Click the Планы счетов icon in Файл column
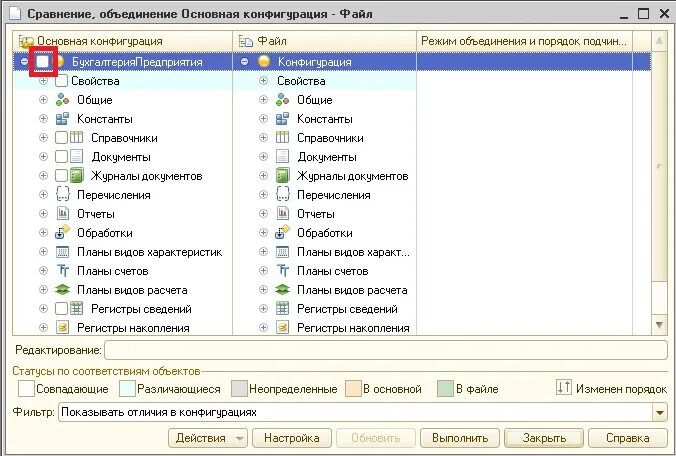 coord(282,271)
